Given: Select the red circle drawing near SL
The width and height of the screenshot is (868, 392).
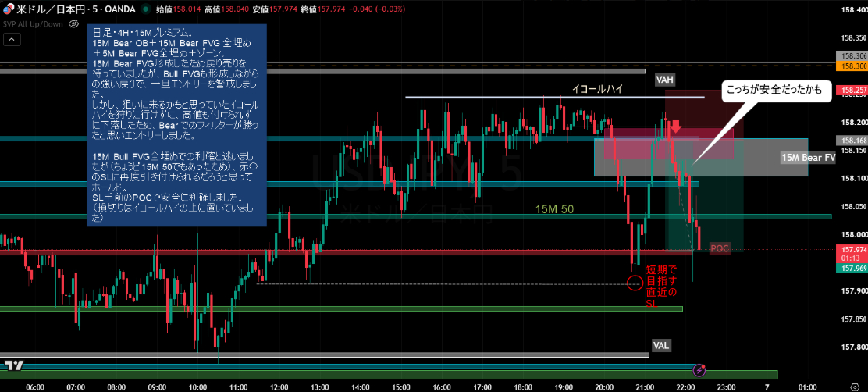Looking at the screenshot, I should point(635,283).
